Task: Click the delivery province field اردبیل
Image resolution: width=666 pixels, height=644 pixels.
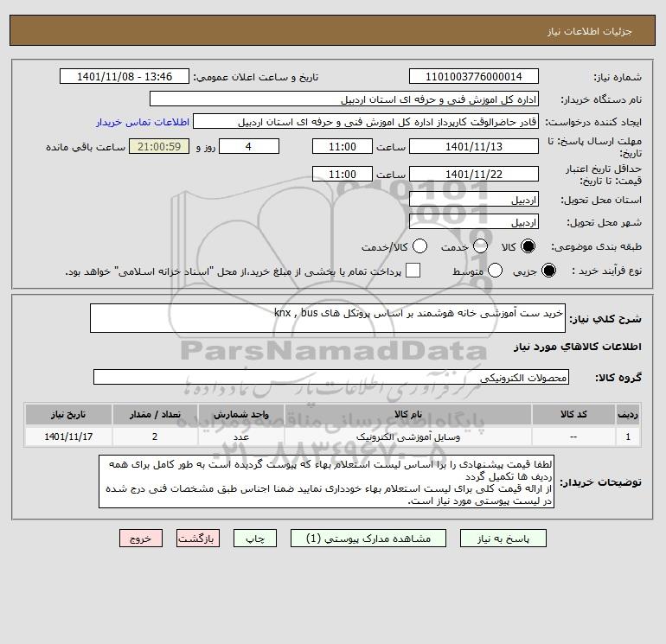Action: (x=474, y=199)
